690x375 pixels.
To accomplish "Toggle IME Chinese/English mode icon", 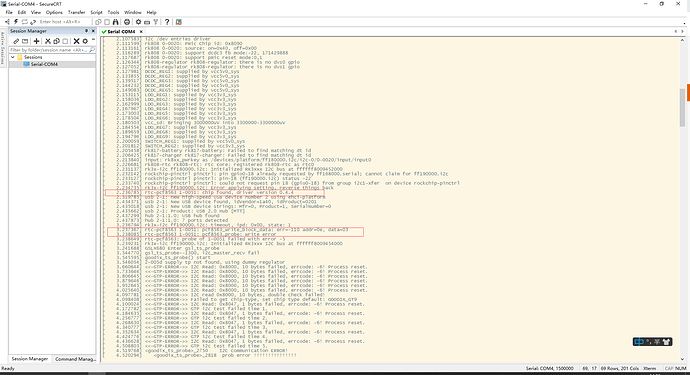I will (x=639, y=342).
